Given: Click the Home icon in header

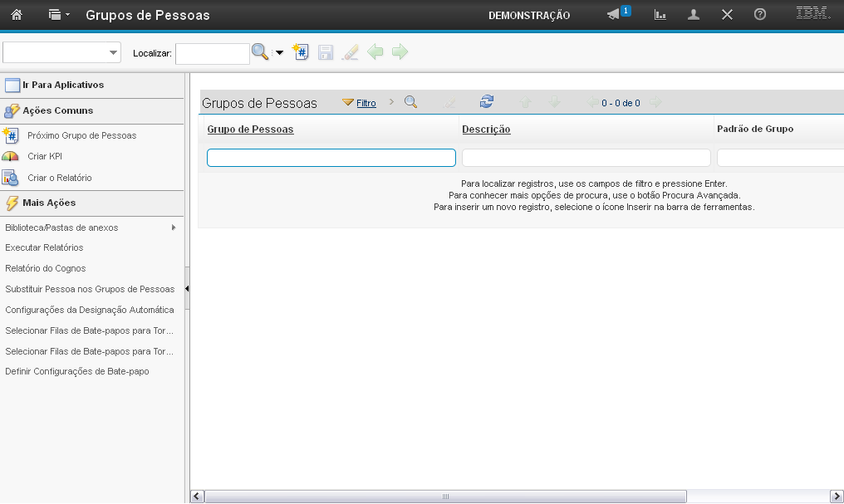Looking at the screenshot, I should pos(16,15).
